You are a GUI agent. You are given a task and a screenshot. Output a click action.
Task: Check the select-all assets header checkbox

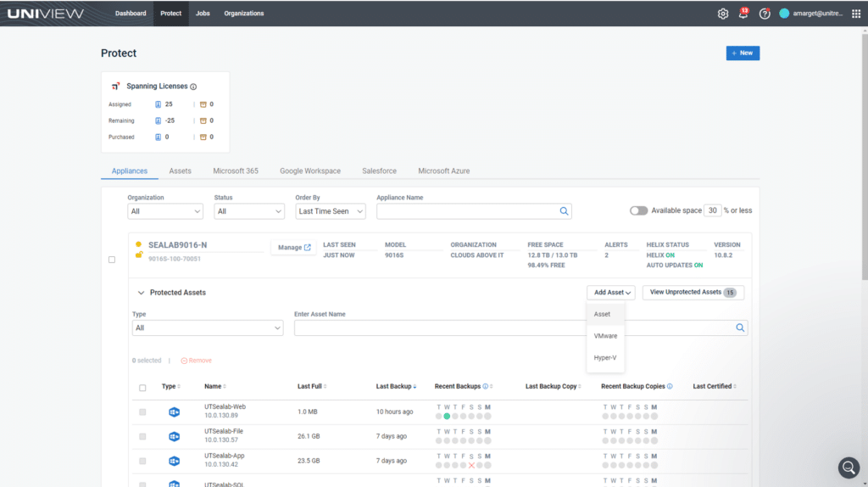(x=142, y=388)
